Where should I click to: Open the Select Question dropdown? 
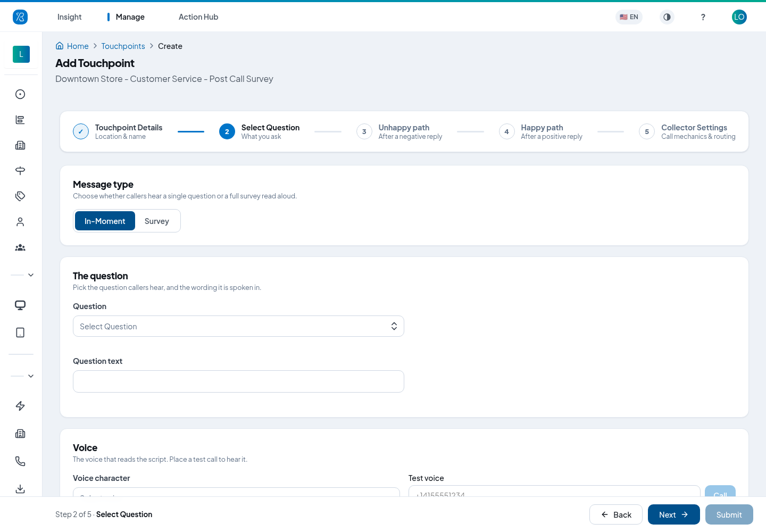click(x=238, y=326)
